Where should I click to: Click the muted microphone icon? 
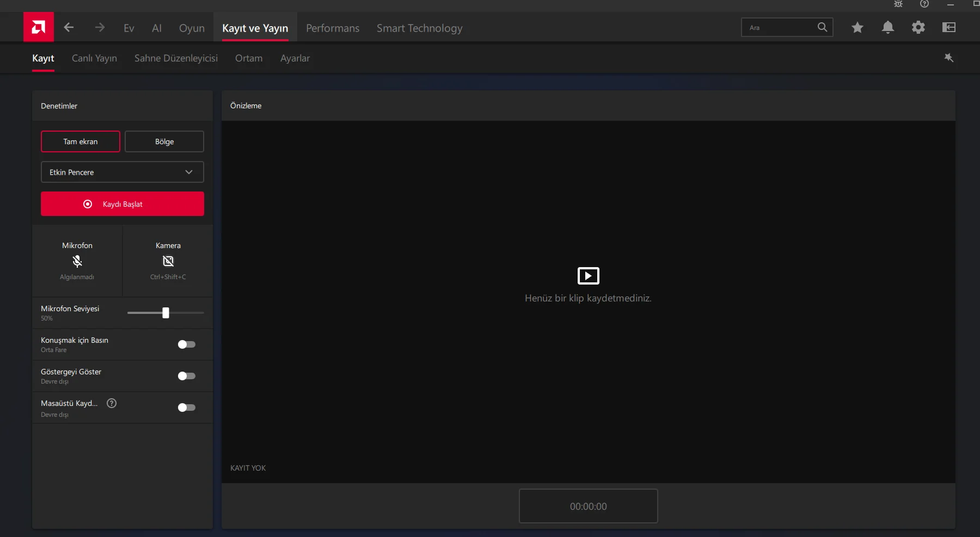(77, 261)
